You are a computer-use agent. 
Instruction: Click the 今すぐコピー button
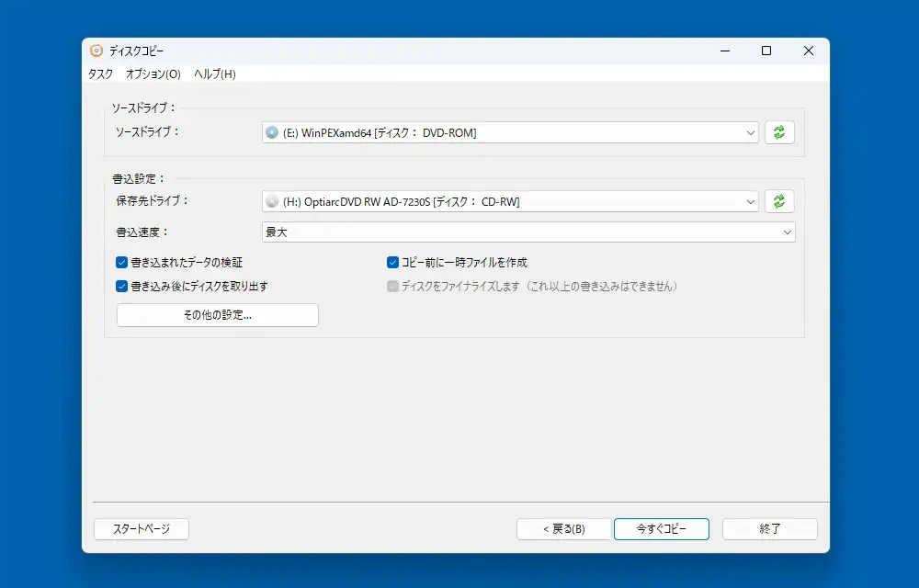(x=662, y=528)
